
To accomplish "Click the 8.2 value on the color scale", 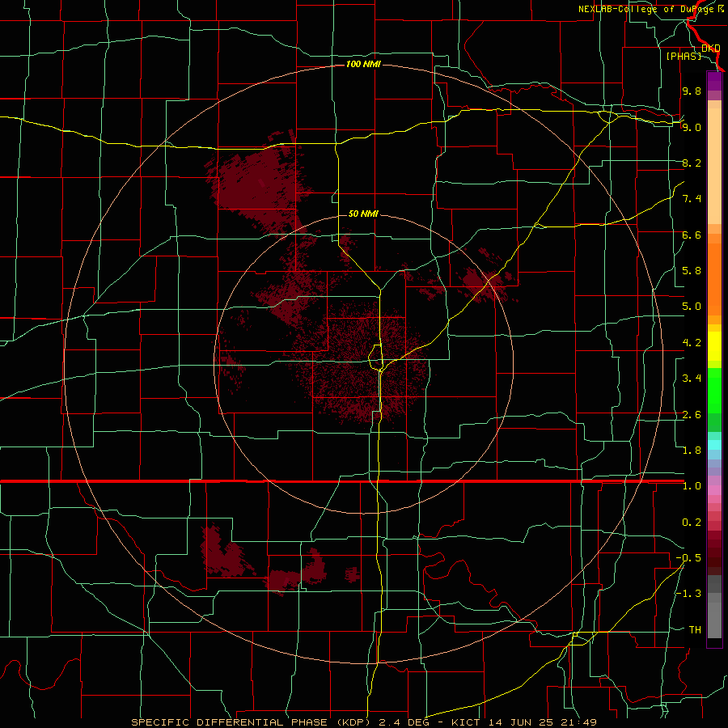I will [x=692, y=163].
